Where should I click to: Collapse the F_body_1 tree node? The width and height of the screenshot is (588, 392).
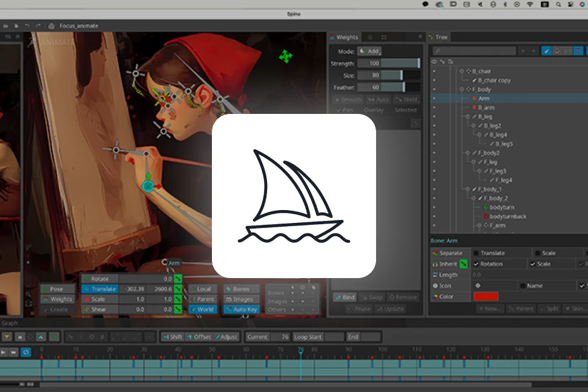coord(467,189)
